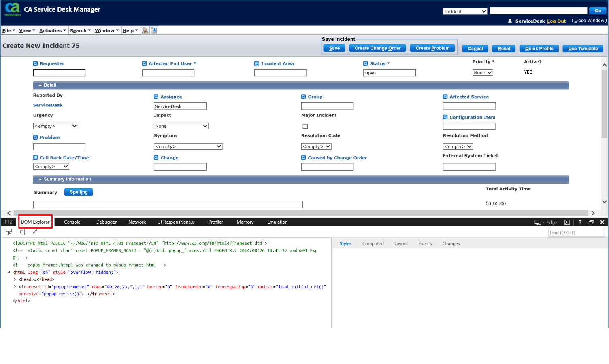The height and width of the screenshot is (364, 609).
Task: Expand the head node in DOM tree
Action: coord(15,279)
